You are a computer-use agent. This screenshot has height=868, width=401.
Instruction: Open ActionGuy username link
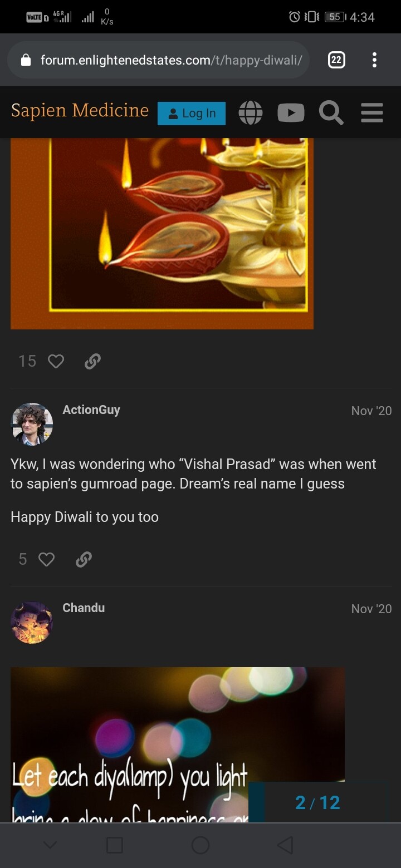pos(91,410)
